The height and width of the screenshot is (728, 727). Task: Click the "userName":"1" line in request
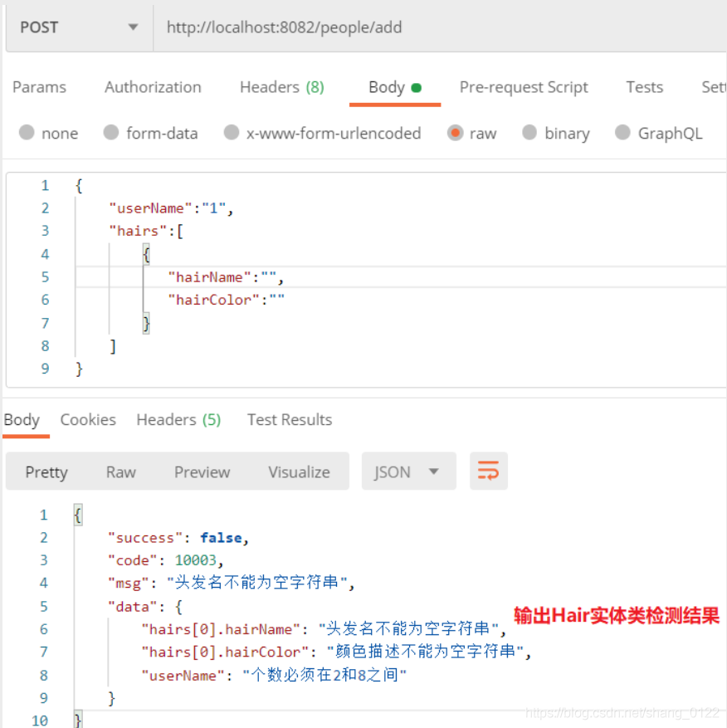[171, 208]
